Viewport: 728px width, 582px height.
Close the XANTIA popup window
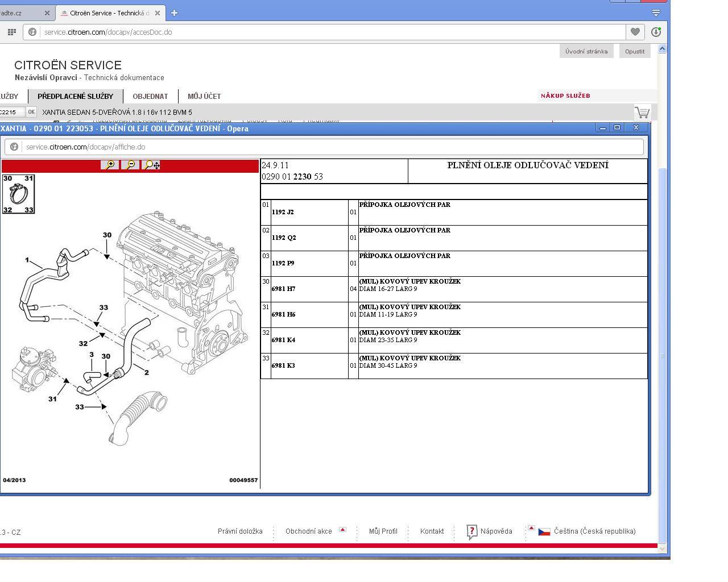coord(636,128)
